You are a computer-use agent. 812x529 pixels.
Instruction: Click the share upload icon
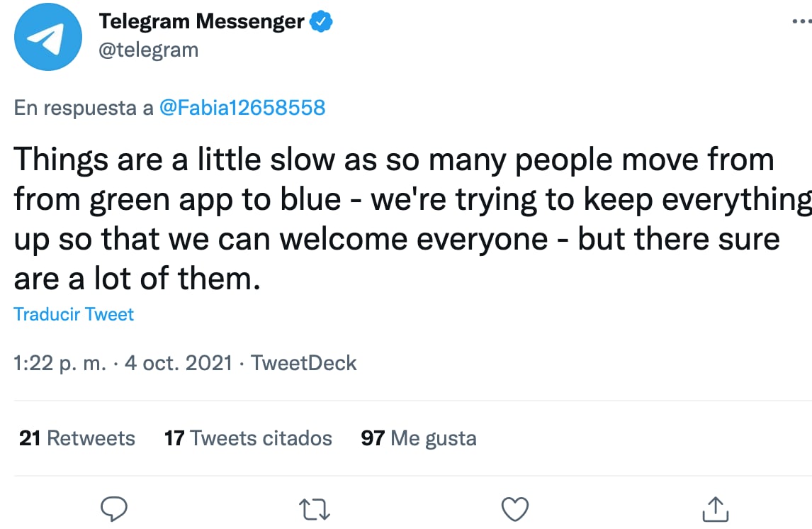pos(714,508)
